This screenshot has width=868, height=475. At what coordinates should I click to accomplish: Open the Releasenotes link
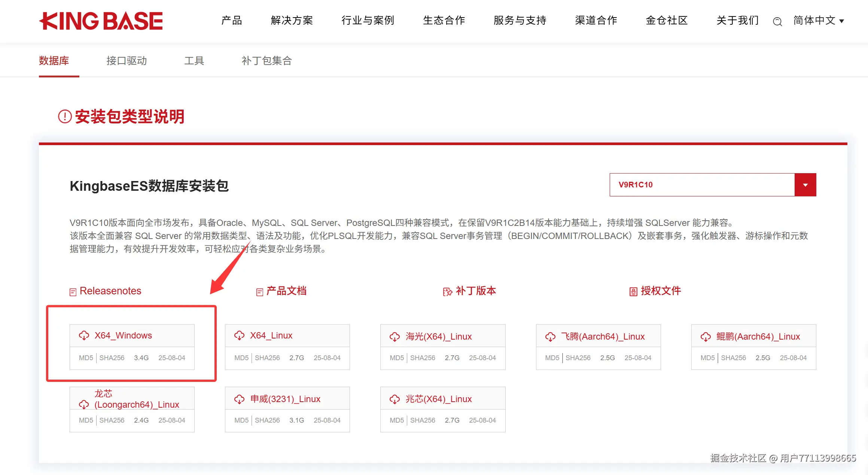(x=110, y=291)
